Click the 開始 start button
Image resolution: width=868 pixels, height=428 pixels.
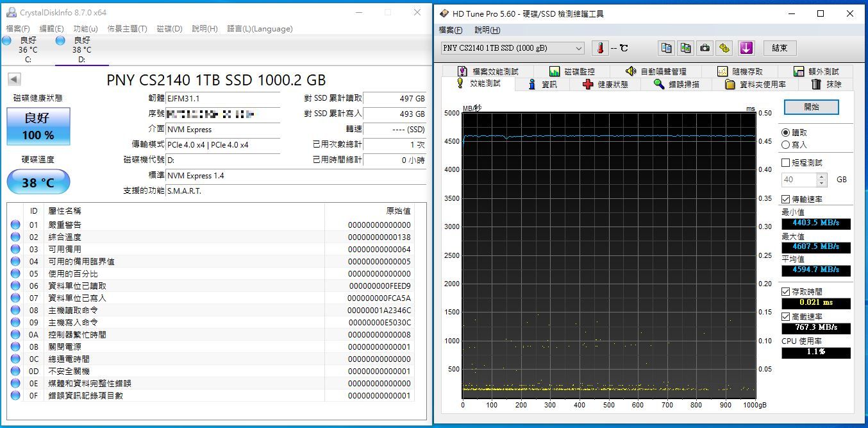click(811, 107)
